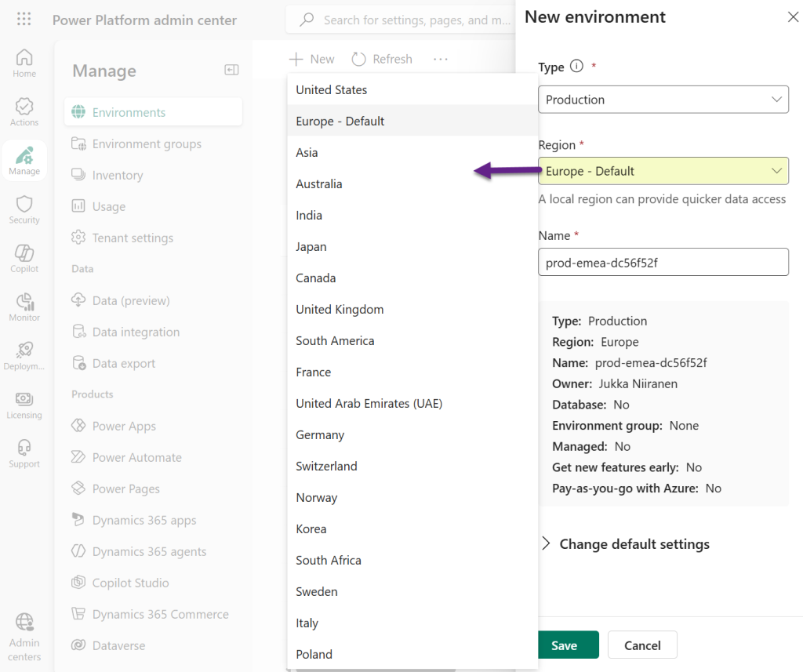Image resolution: width=803 pixels, height=672 pixels.
Task: Click the Environments globe icon
Action: click(78, 111)
